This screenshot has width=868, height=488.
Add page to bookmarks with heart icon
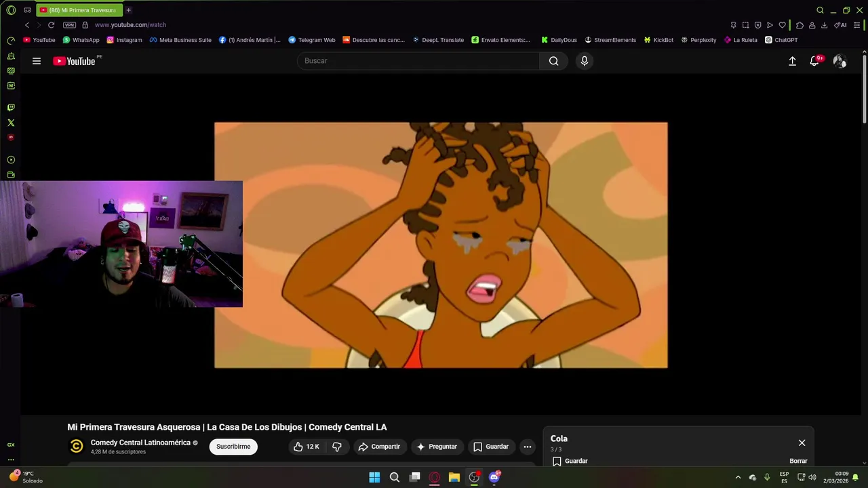click(782, 25)
